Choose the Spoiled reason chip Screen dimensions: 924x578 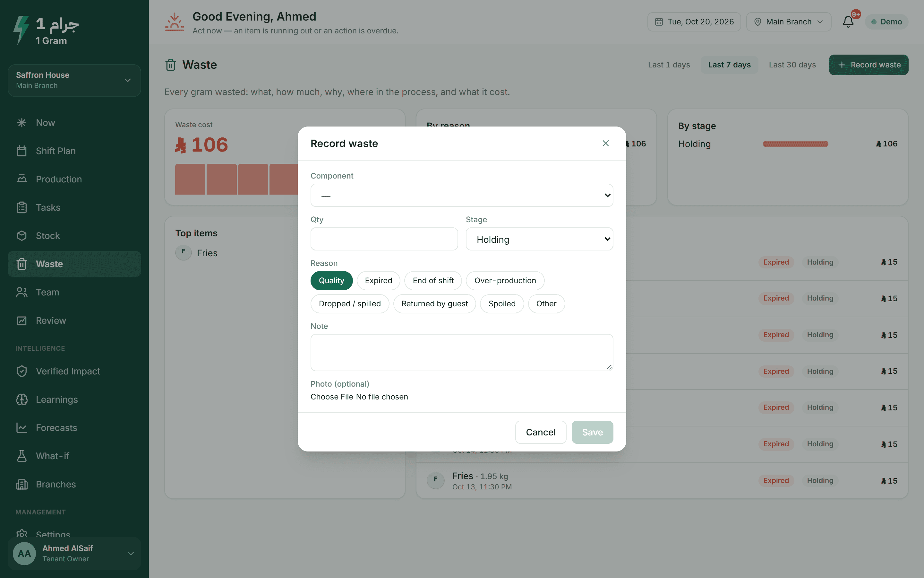[x=502, y=303]
